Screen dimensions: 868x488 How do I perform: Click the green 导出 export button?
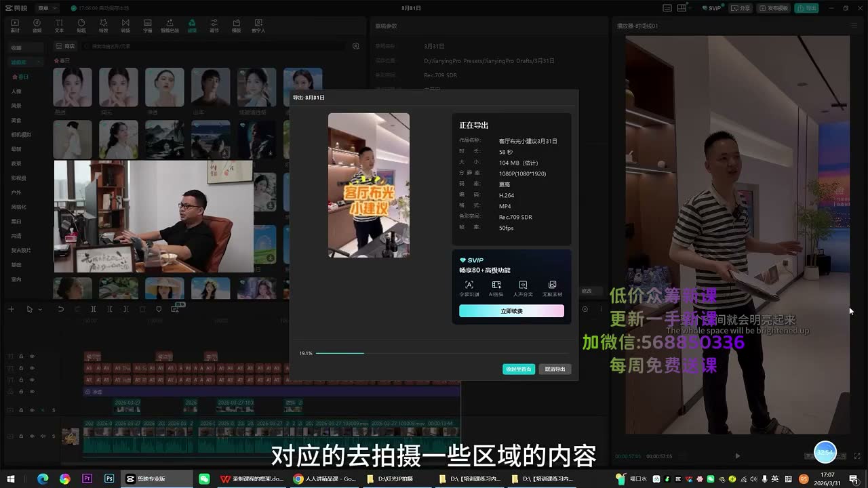pos(807,8)
